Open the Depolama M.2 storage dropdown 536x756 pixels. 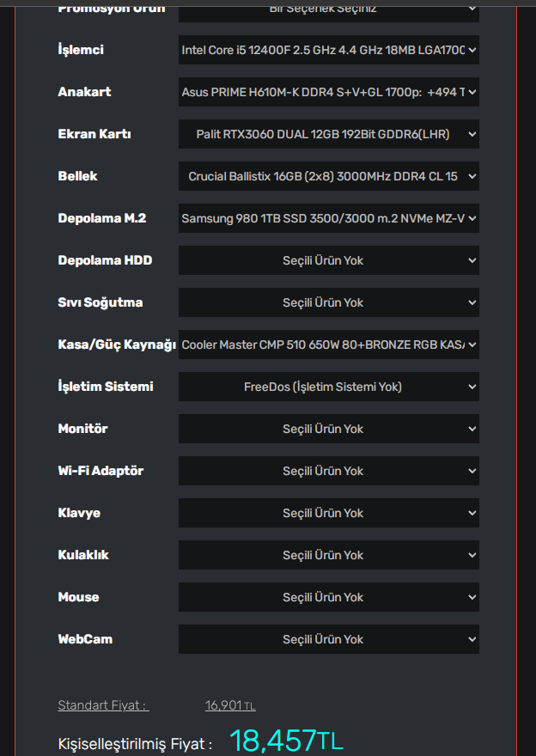click(x=328, y=218)
